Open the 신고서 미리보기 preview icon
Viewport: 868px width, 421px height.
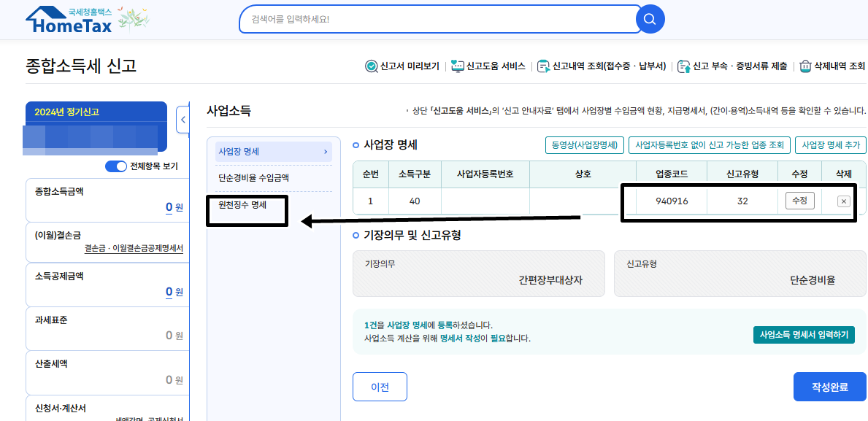[372, 66]
